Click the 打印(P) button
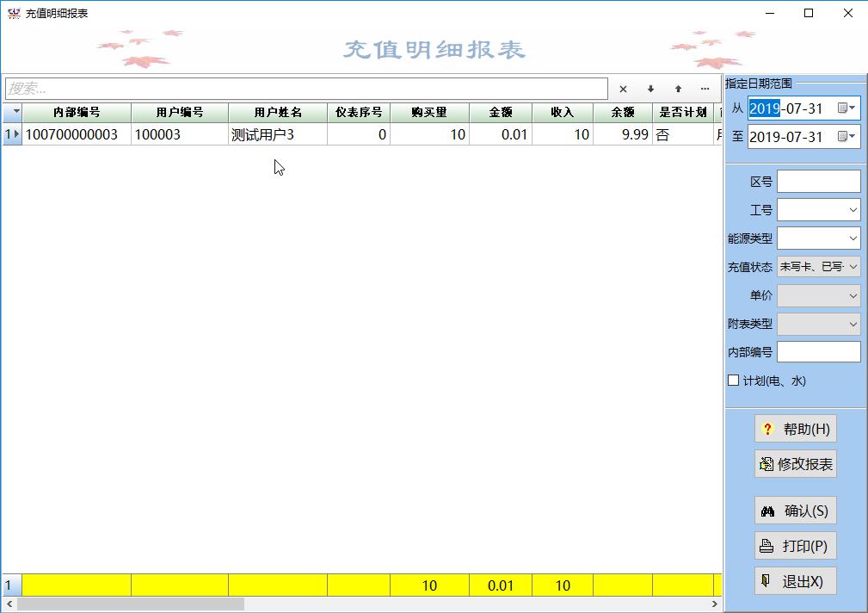 795,546
